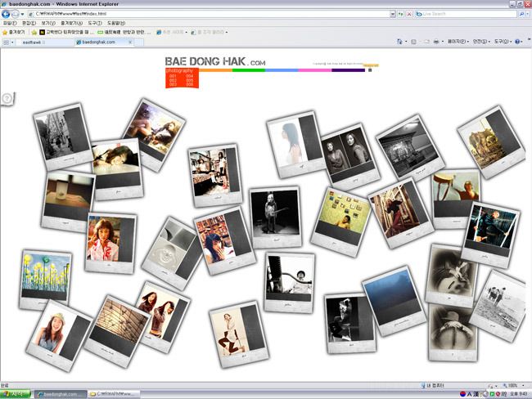The image size is (532, 399).
Task: Open the woman in red floral shirt polaroid
Action: pos(110,243)
